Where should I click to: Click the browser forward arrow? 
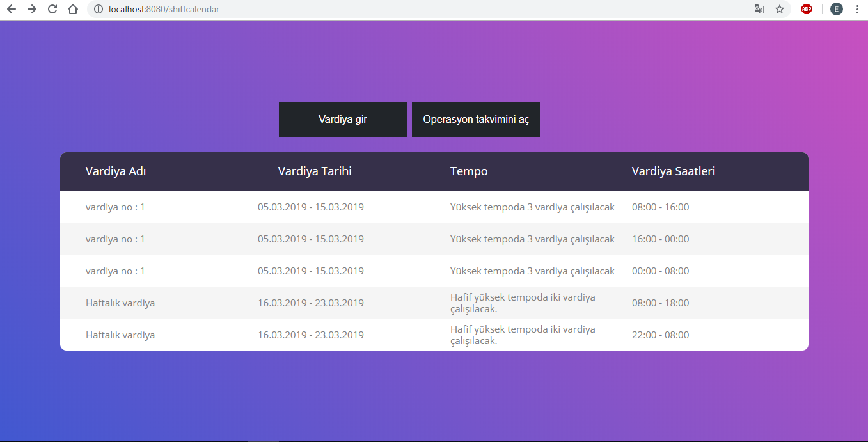(x=32, y=9)
